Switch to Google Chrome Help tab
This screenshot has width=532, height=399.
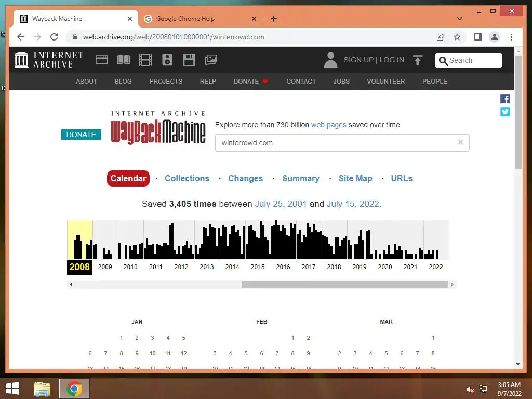(200, 19)
